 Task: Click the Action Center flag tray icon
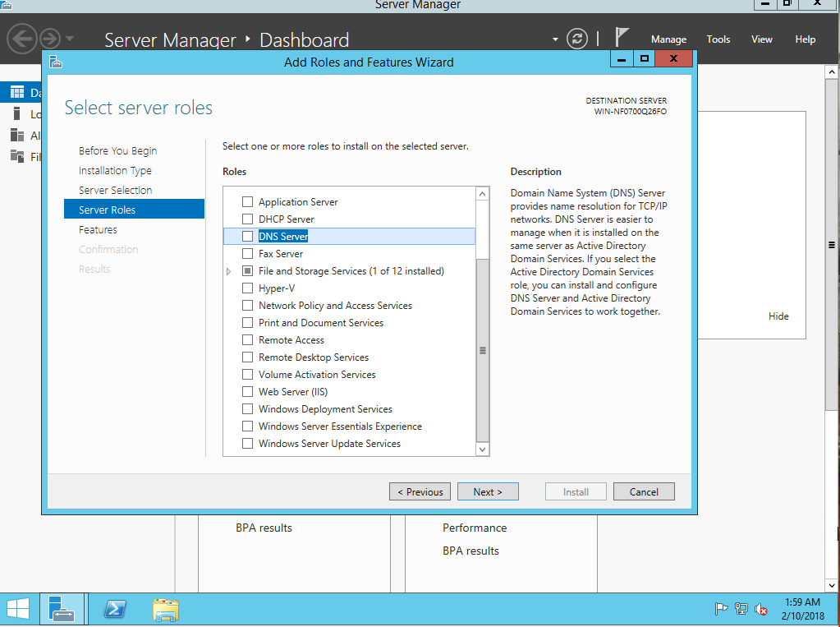point(721,609)
